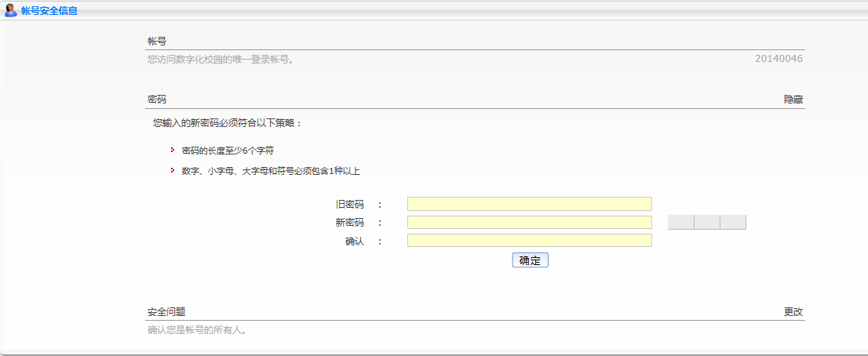Click the red bullet beside the character types rule

pyautogui.click(x=173, y=170)
